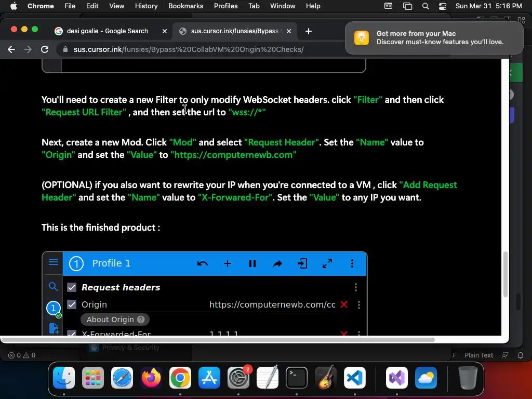Open the Window menu
This screenshot has height=399, width=532.
pos(283,6)
